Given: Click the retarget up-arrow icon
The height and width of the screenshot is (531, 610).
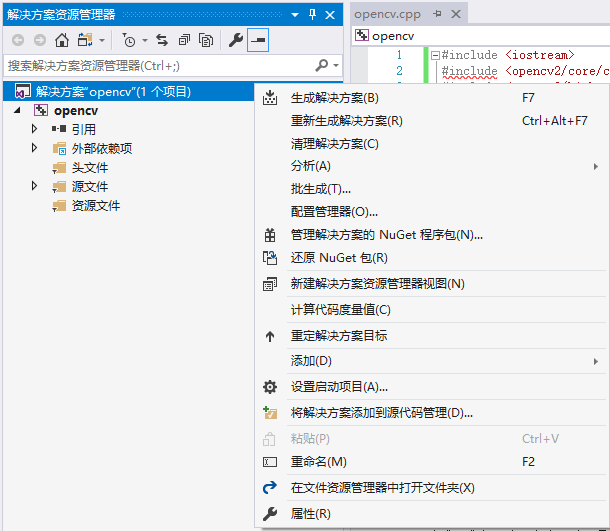Looking at the screenshot, I should tap(270, 336).
